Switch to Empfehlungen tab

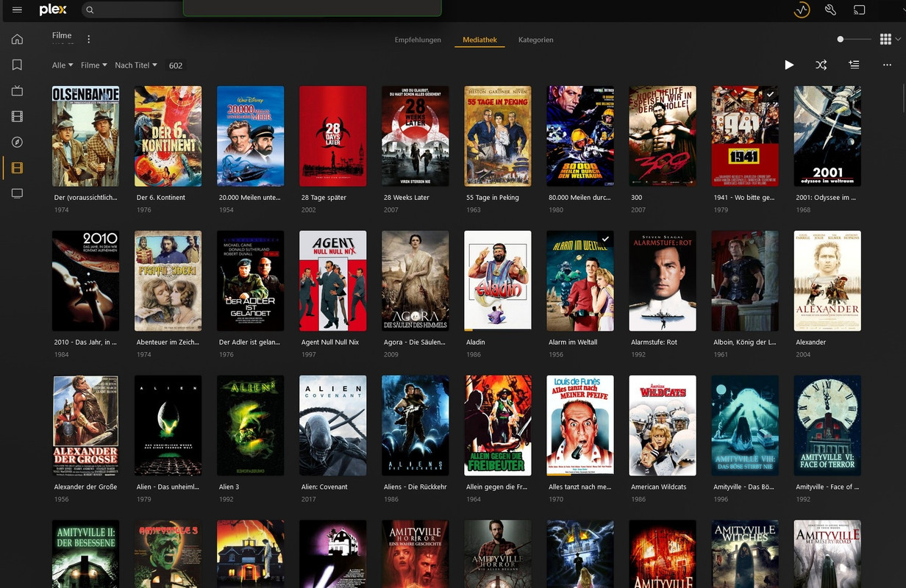(x=418, y=40)
